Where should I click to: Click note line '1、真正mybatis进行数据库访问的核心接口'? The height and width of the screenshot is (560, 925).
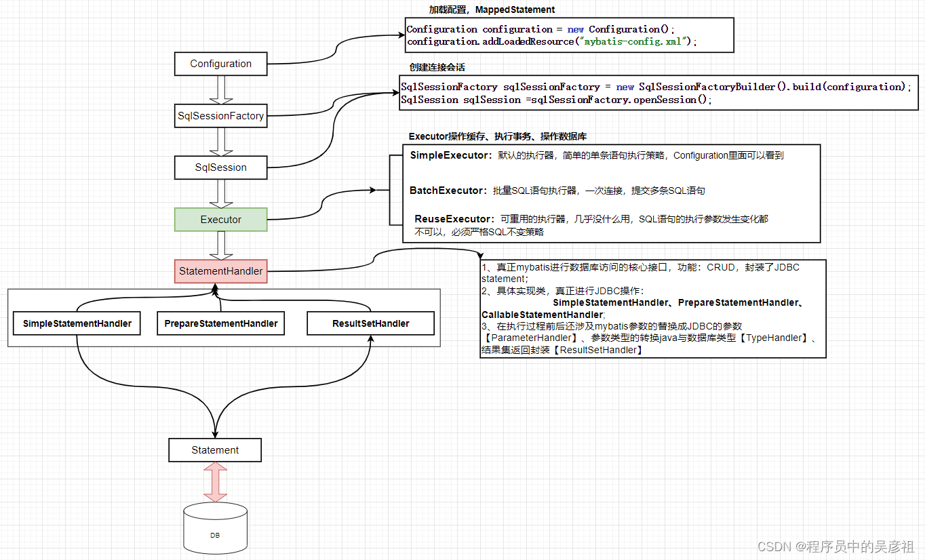(x=640, y=267)
